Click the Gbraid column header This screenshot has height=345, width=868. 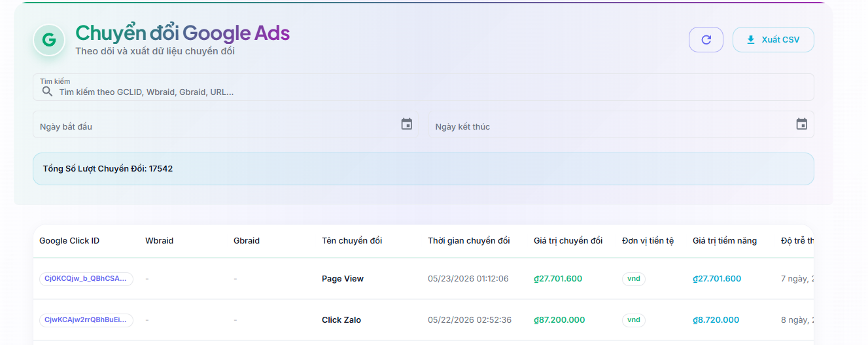pyautogui.click(x=247, y=241)
